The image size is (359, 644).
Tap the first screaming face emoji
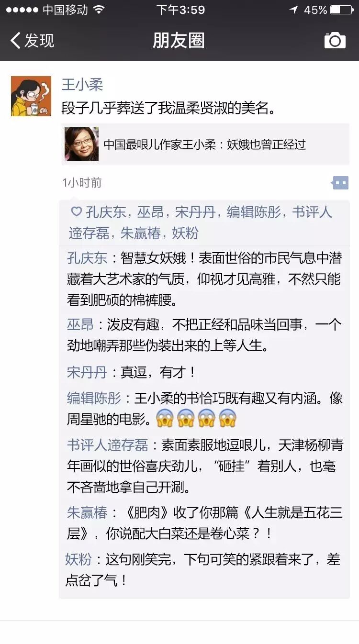click(164, 419)
